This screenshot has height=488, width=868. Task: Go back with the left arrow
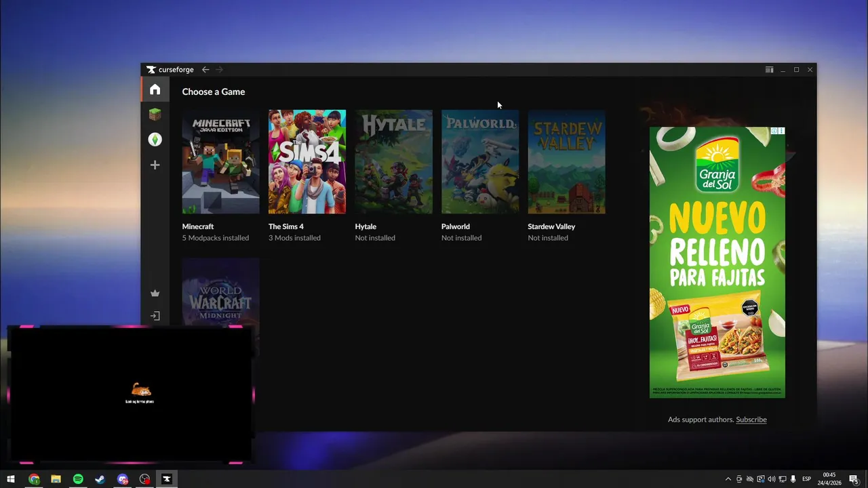pos(205,70)
